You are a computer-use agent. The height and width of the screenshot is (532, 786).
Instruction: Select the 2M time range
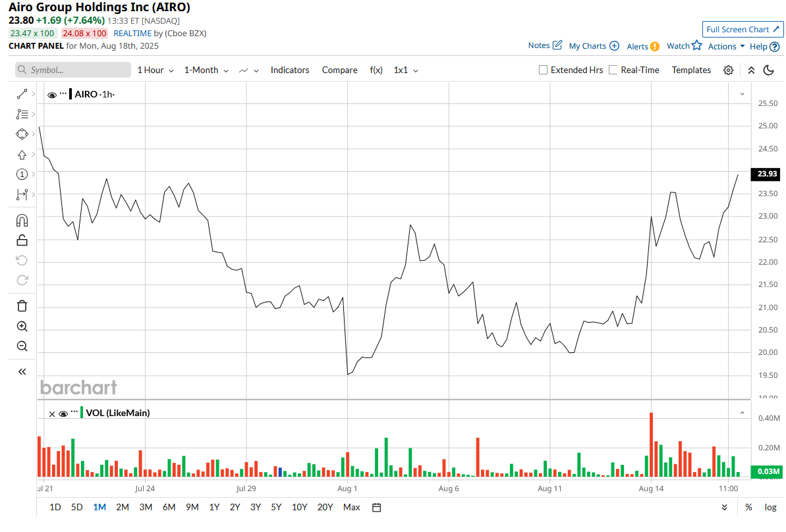pos(123,508)
